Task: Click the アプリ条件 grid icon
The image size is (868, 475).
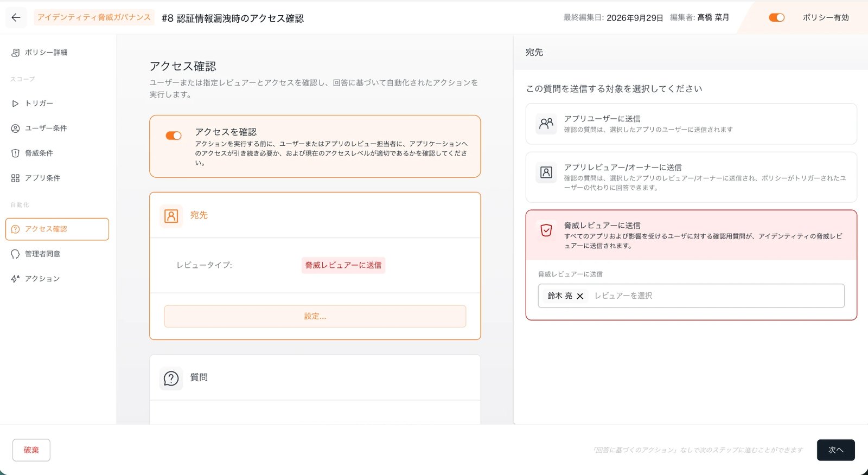Action: (15, 178)
